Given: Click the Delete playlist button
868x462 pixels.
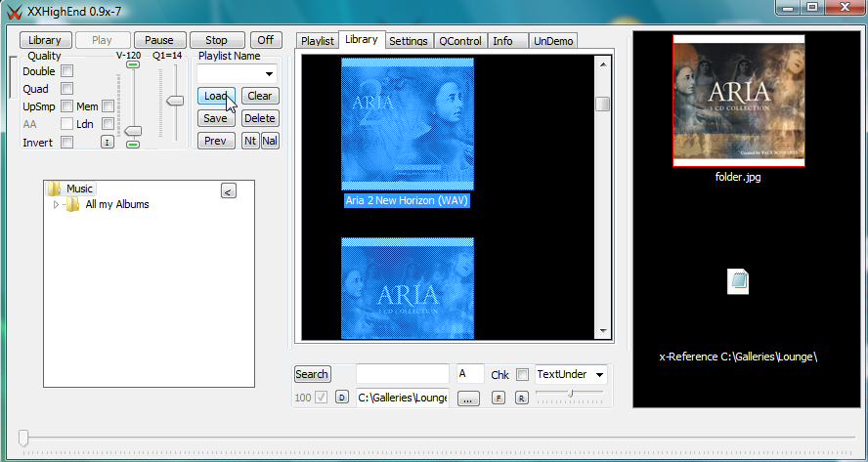Looking at the screenshot, I should [260, 118].
